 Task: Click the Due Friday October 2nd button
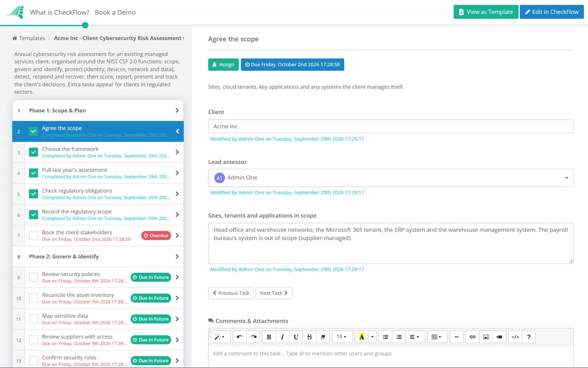click(x=293, y=64)
